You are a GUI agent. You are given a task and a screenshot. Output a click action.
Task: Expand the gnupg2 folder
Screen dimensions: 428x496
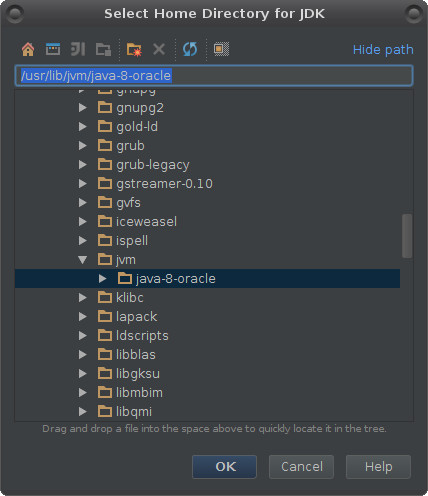[83, 108]
